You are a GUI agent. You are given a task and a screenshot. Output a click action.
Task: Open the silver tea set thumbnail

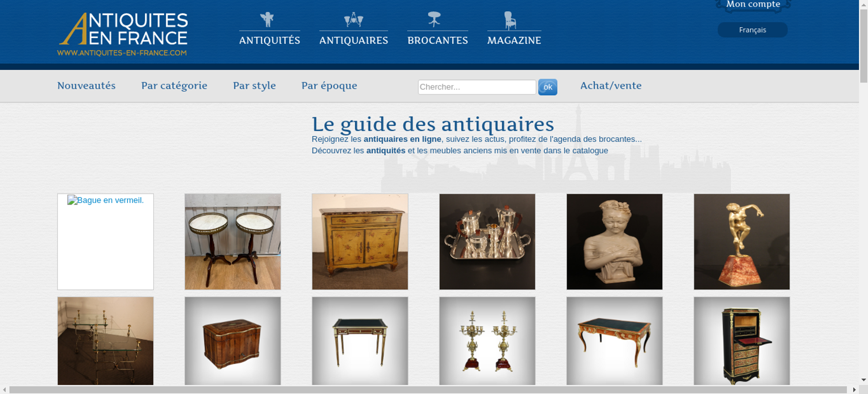pyautogui.click(x=487, y=242)
